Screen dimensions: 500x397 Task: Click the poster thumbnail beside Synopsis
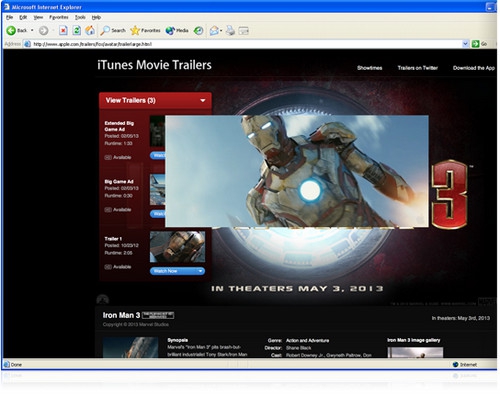(x=130, y=347)
